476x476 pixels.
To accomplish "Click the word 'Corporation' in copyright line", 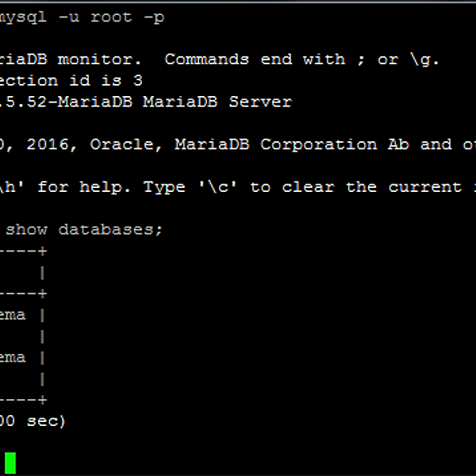I will pyautogui.click(x=319, y=145).
